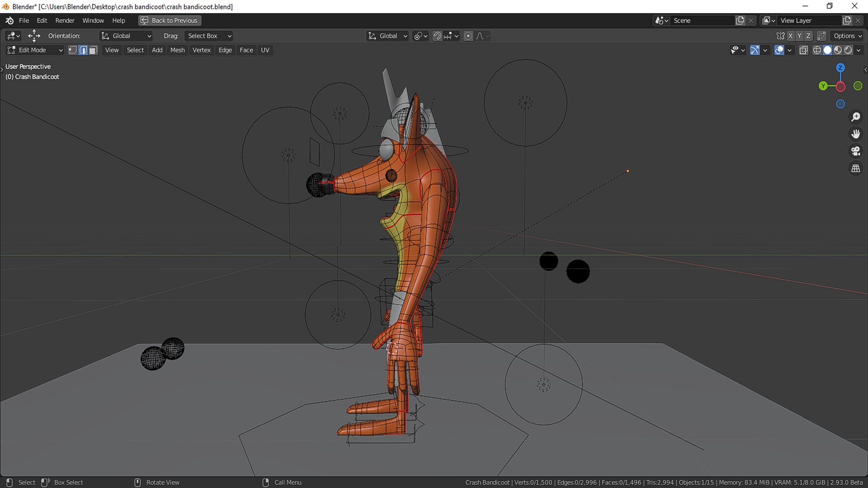Viewport: 868px width, 488px height.
Task: Toggle snapping magnet on or off
Action: pyautogui.click(x=437, y=36)
